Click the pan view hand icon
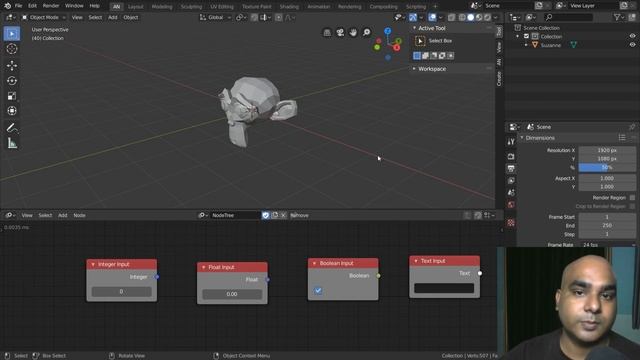 coord(353,32)
